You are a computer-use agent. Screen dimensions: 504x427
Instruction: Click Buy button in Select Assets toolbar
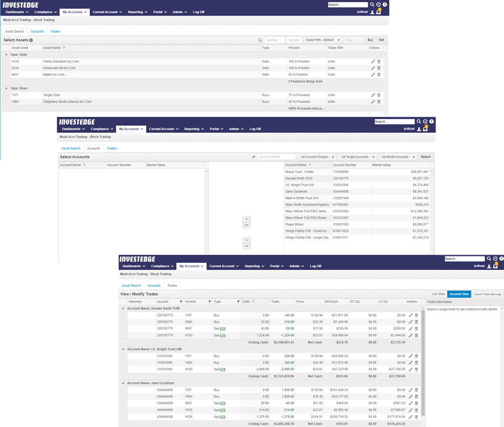tap(370, 40)
